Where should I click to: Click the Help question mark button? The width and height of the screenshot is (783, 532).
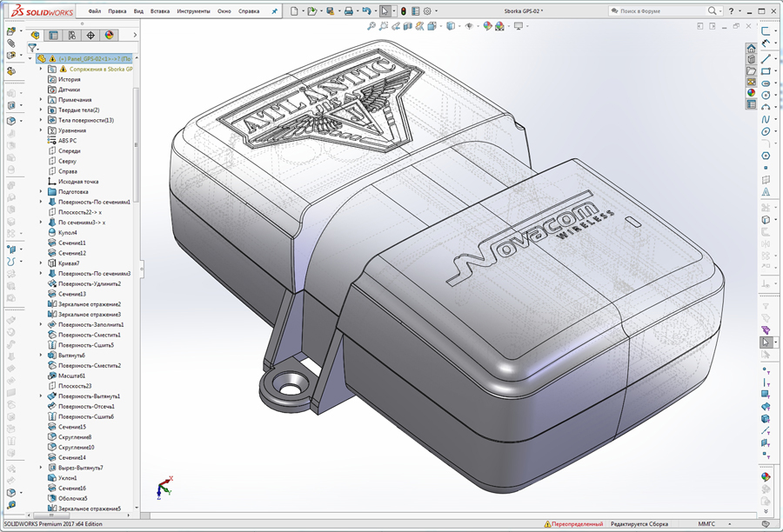[731, 10]
